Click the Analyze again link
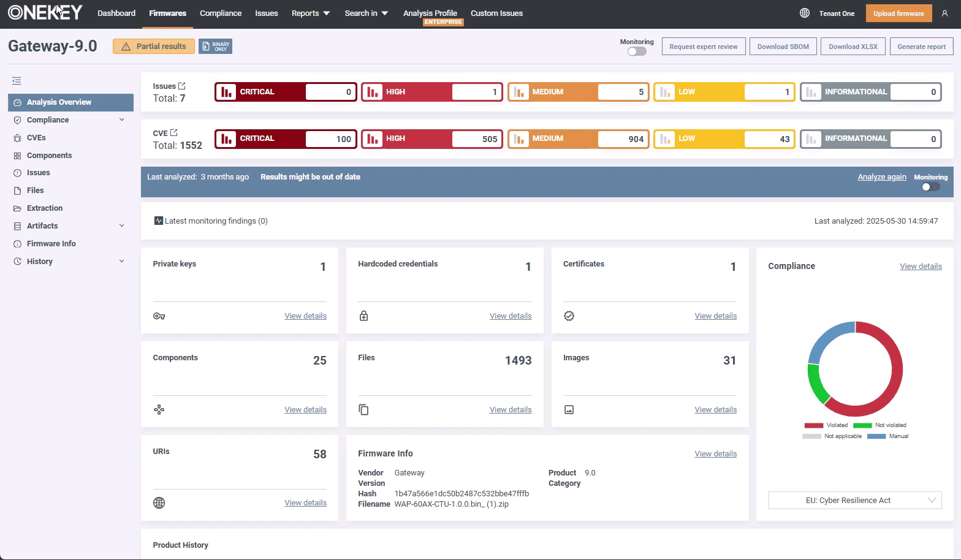The image size is (961, 560). tap(881, 177)
